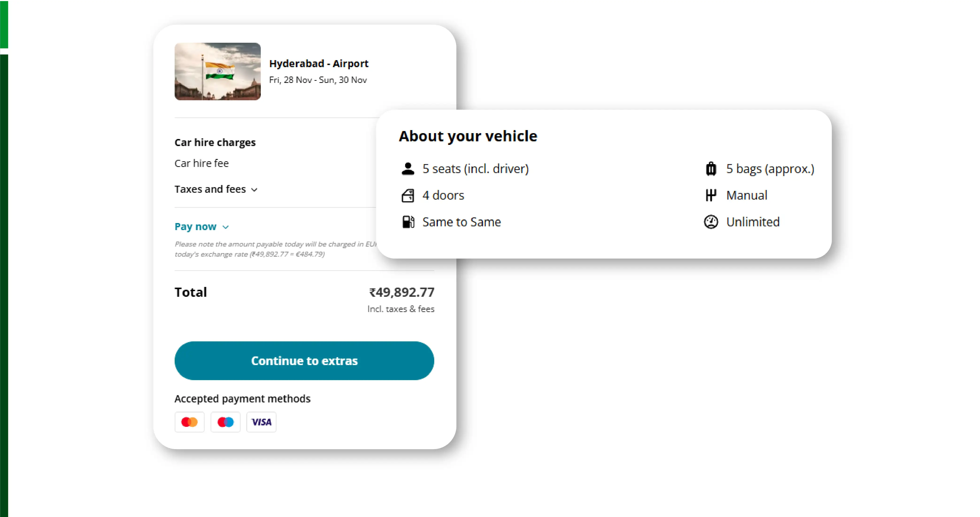Click the Hyderabad - Airport title
Screen dimensions: 980x517
[319, 64]
